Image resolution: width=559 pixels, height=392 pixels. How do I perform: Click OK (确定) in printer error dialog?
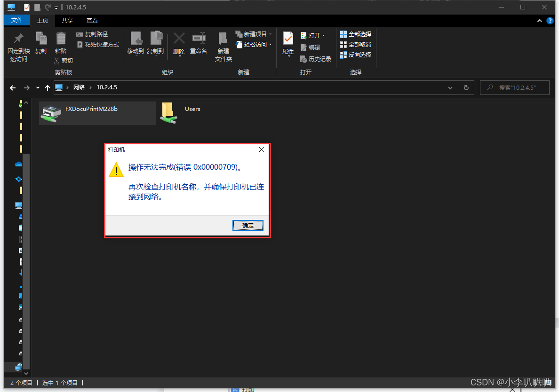click(x=248, y=225)
